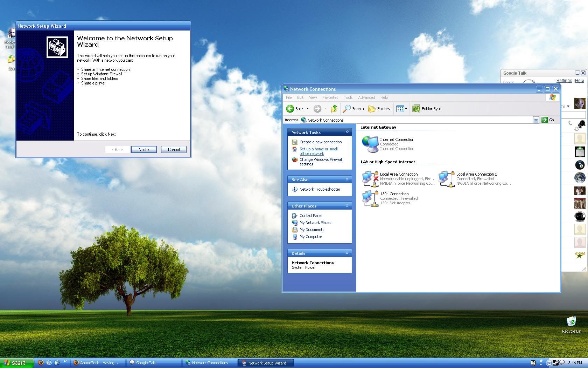Expand the Address bar dropdown
Viewport: 588px width, 368px height.
[x=535, y=120]
